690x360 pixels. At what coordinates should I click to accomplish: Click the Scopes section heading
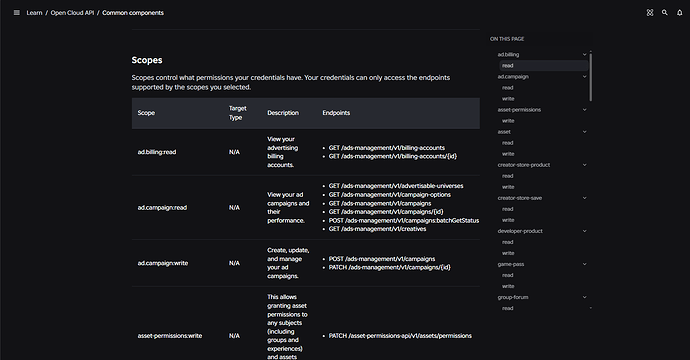147,60
